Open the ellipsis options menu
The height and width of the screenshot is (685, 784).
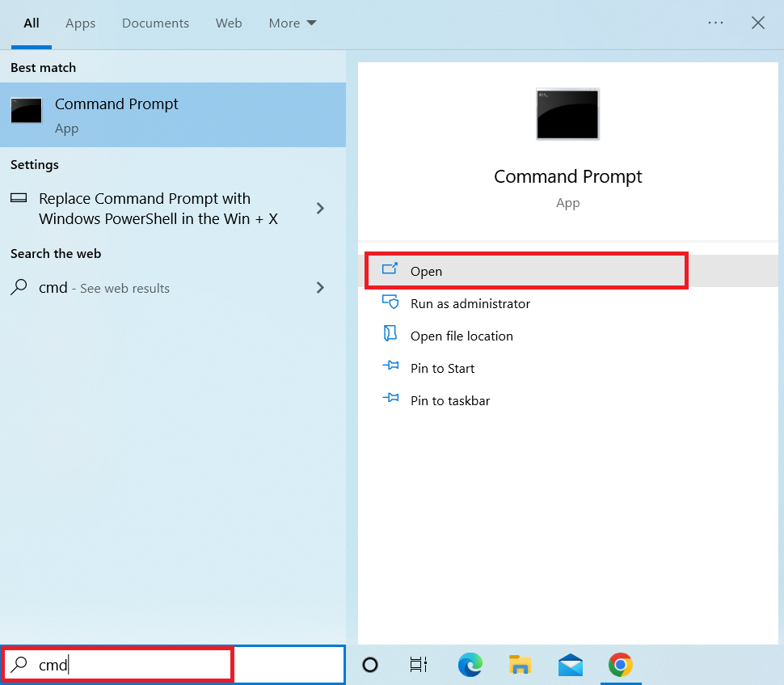coord(714,23)
